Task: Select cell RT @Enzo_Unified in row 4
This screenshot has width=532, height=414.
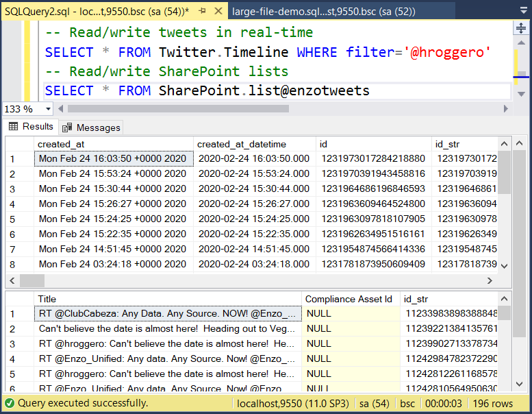Action: point(168,358)
